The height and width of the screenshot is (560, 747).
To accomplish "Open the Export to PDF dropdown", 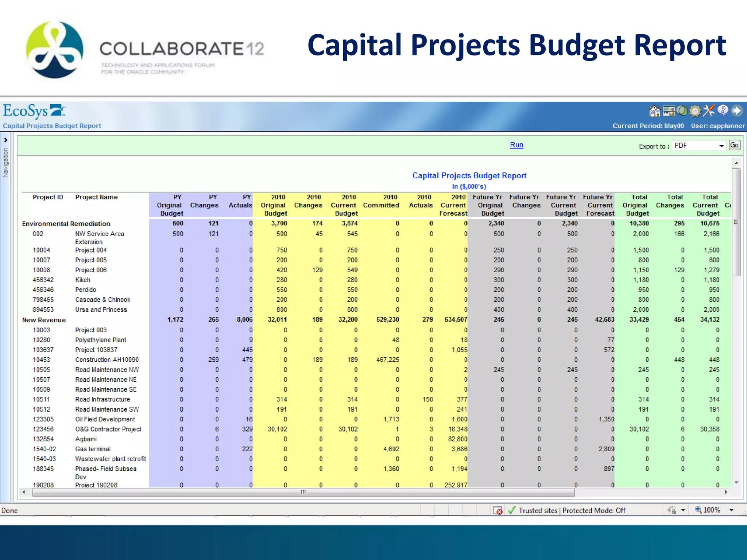I will click(x=699, y=145).
